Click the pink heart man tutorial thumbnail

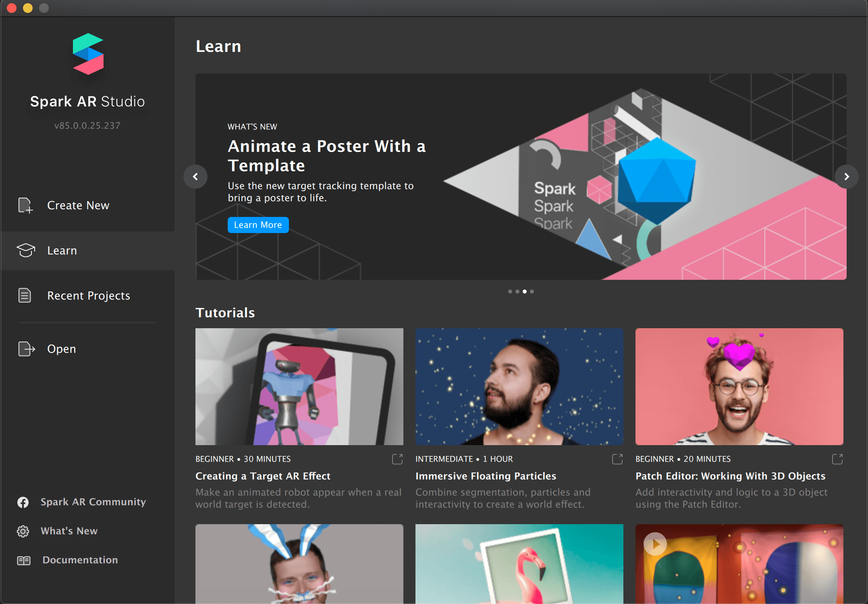point(739,387)
